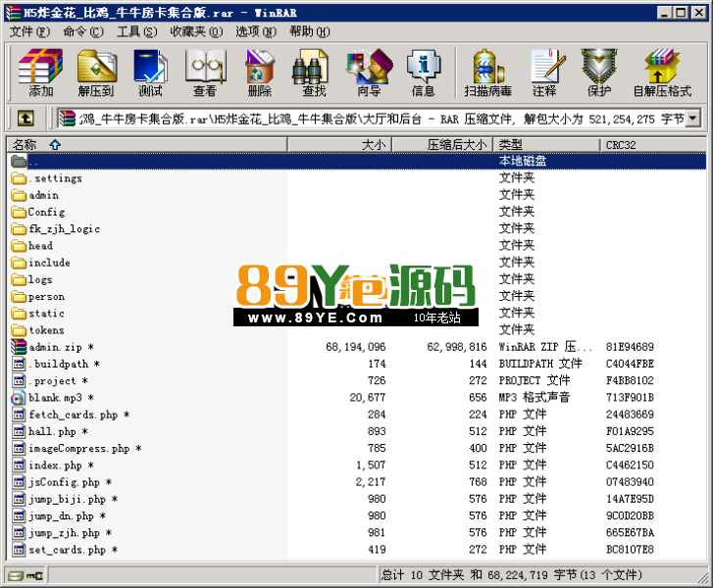The width and height of the screenshot is (713, 588).
Task: Select the tokens folder icon
Action: pos(19,330)
